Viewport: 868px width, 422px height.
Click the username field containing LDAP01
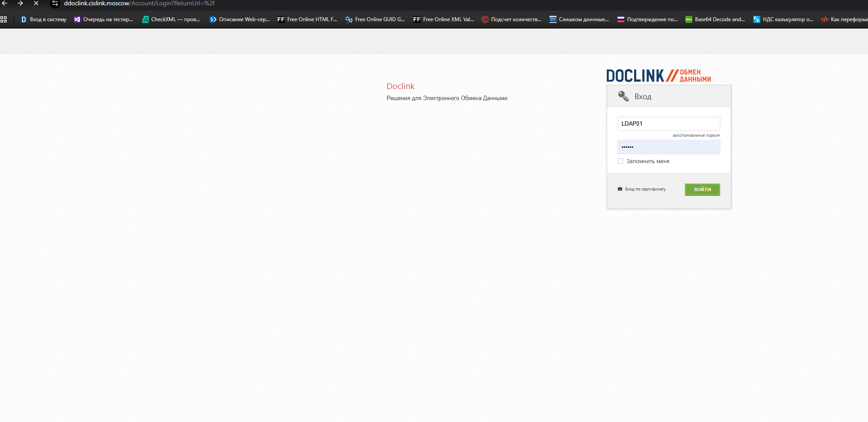click(669, 123)
